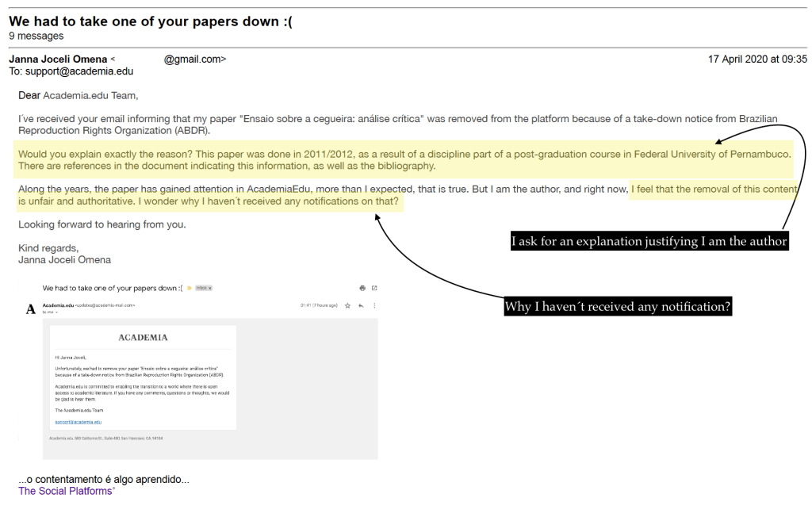812x521 pixels.
Task: Remove the Inbox label tag
Action: 210,288
